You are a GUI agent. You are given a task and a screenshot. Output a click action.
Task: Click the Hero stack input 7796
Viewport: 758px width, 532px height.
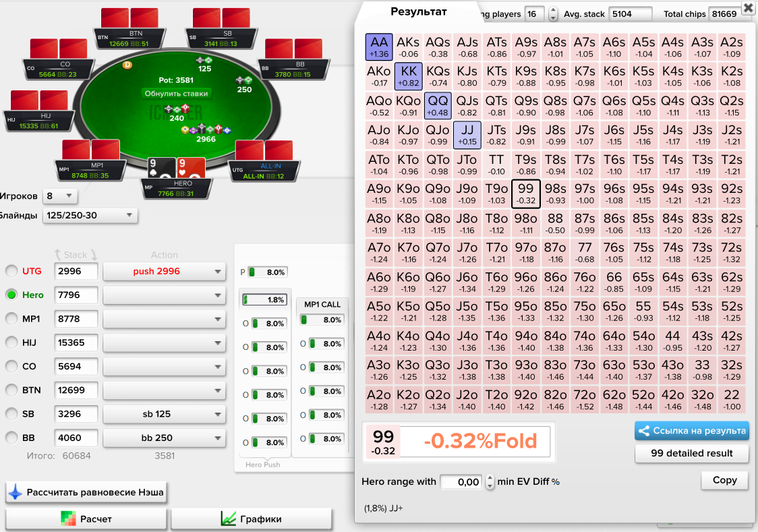[76, 295]
